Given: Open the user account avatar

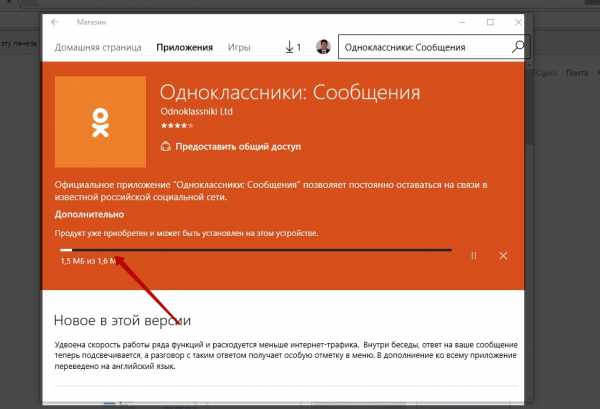Looking at the screenshot, I should coord(323,47).
